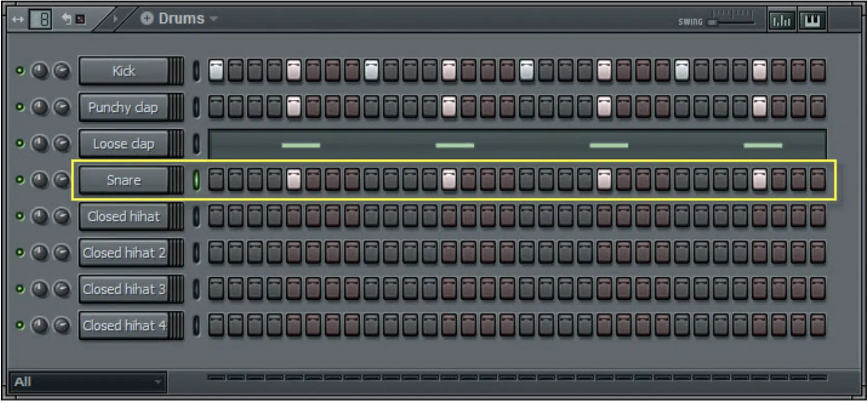Viewport: 868px width, 403px height.
Task: Click the horizontal double-arrow icon at top left
Action: 18,20
